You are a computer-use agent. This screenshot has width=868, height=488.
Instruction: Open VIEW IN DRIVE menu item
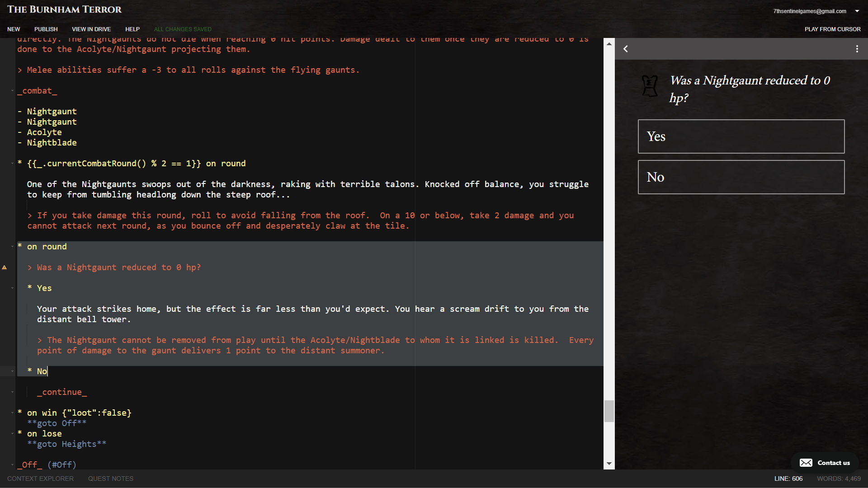[91, 29]
